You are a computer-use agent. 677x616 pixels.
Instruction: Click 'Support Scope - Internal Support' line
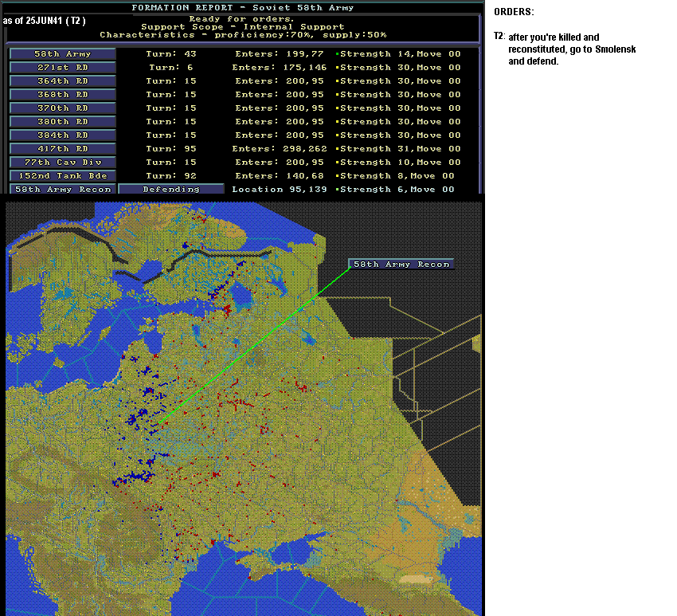click(243, 26)
